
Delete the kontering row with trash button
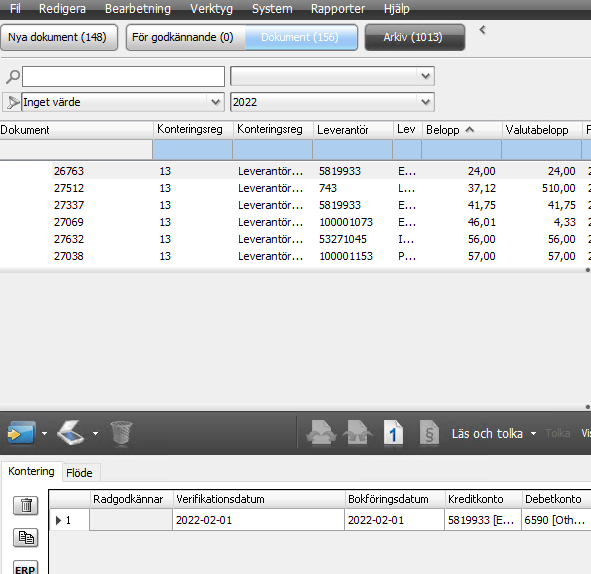(x=26, y=505)
